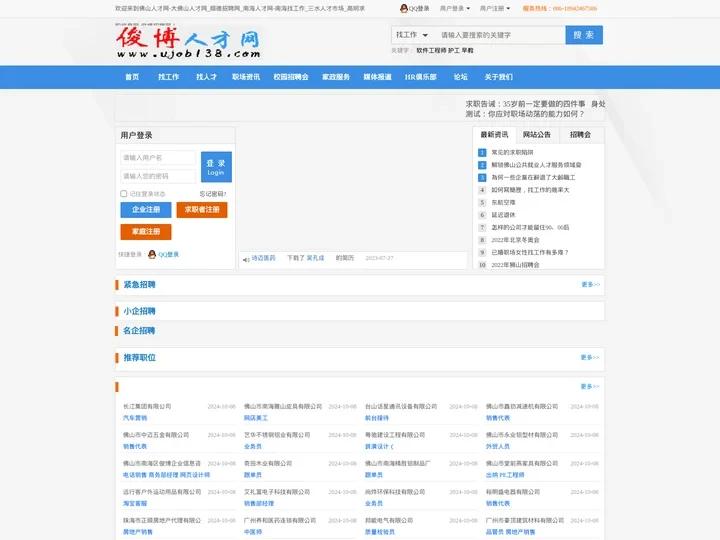Open company 佛山市中迈五金有限公司
The width and height of the screenshot is (720, 540).
pyautogui.click(x=156, y=435)
